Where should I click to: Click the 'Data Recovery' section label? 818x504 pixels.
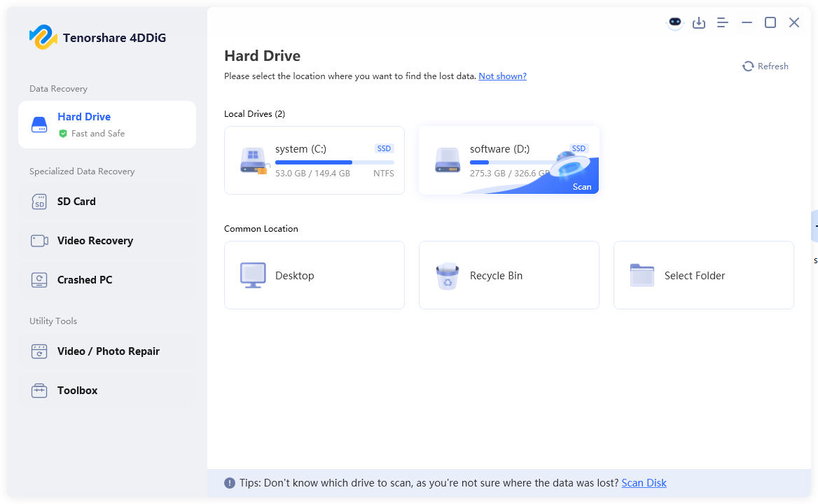[x=58, y=89]
